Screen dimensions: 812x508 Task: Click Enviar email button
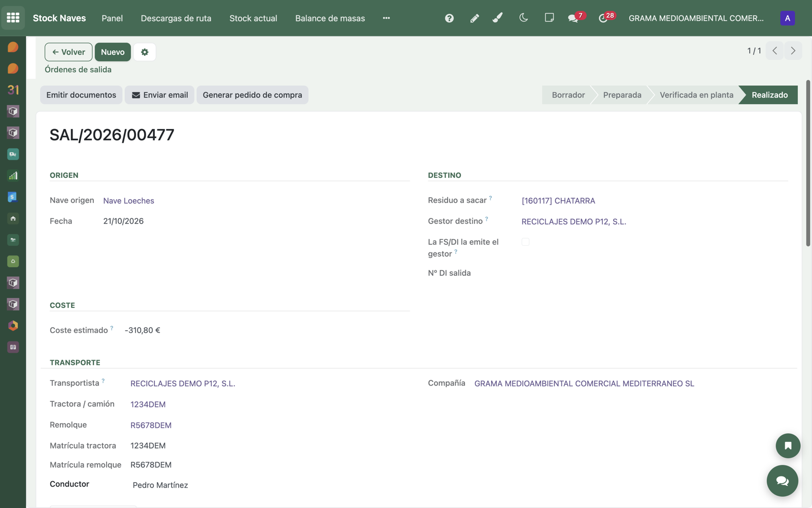point(160,95)
